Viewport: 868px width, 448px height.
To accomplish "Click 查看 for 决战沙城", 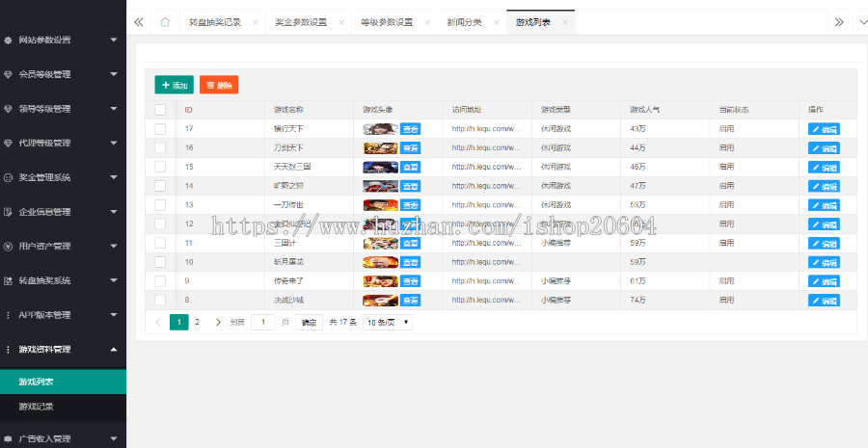I will coord(410,300).
